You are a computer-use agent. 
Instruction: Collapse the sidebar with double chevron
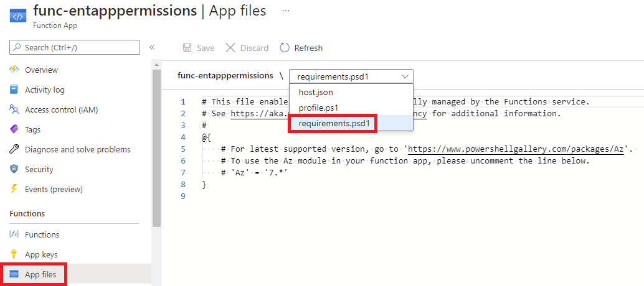click(151, 47)
